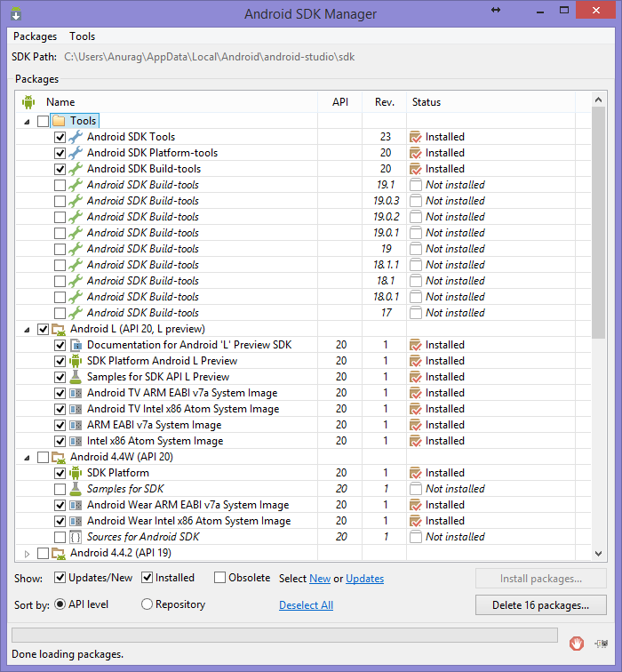622x672 pixels.
Task: Click the android robot icon in the Name header
Action: [28, 102]
